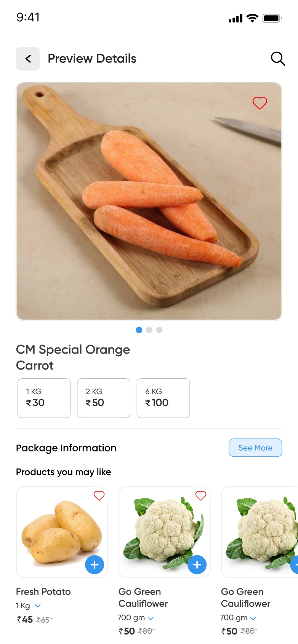Go back using the back arrow

28,59
